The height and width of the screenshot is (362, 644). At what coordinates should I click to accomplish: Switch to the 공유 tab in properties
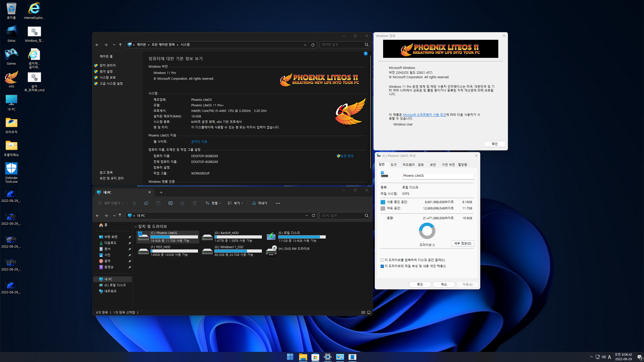click(x=421, y=164)
